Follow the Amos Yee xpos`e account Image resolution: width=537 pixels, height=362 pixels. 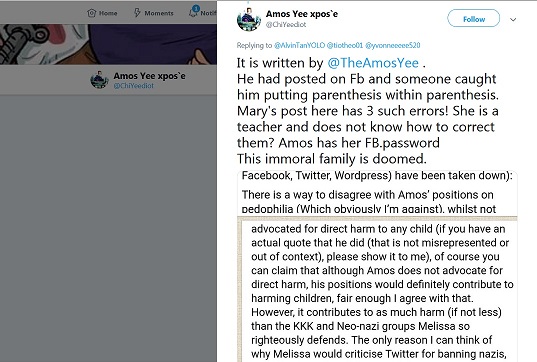(474, 19)
